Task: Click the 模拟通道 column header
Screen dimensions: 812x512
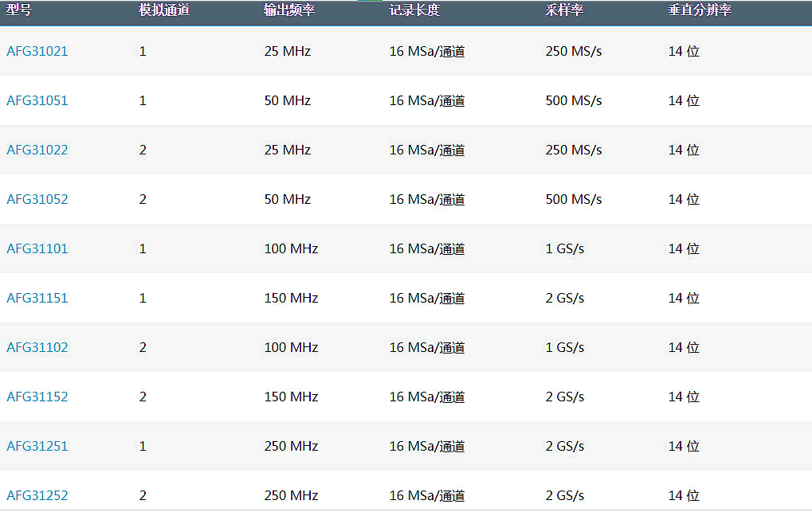Action: 164,11
